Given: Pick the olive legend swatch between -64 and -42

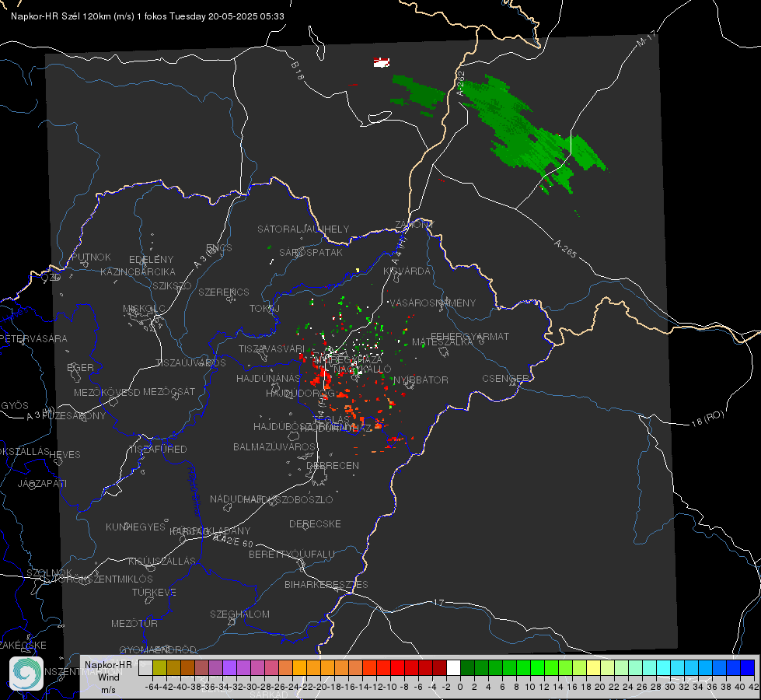Looking at the screenshot, I should (x=159, y=667).
